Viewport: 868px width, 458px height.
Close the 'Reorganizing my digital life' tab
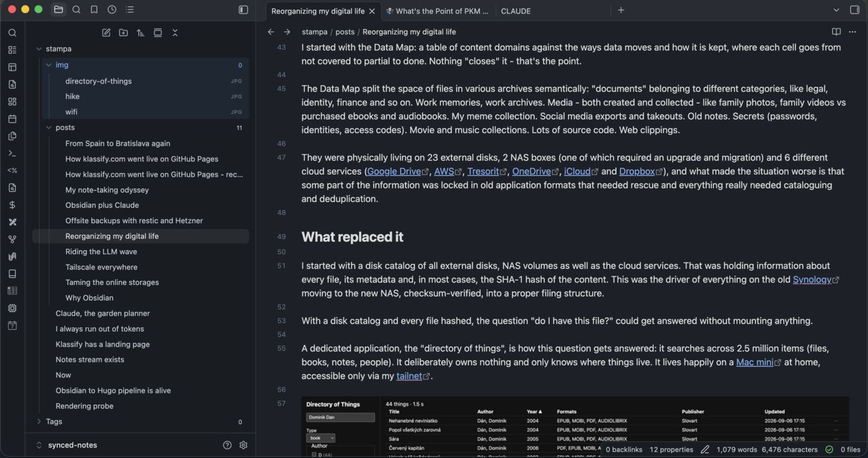(x=372, y=11)
